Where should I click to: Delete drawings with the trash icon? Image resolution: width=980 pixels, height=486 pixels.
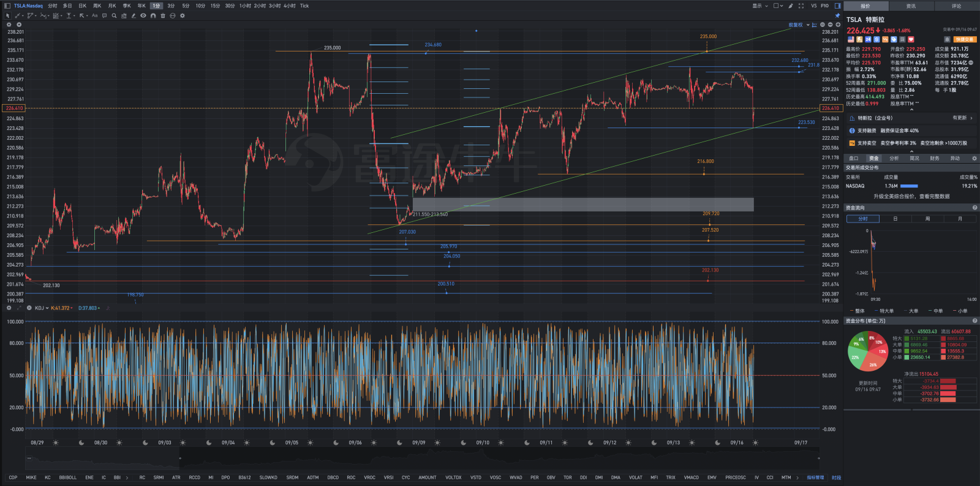pos(163,15)
